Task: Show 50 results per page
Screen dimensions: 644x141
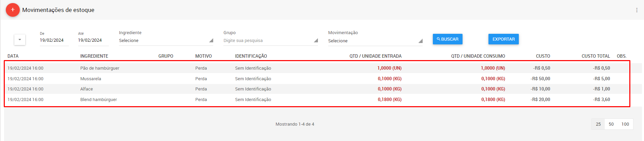Action: coord(611,124)
